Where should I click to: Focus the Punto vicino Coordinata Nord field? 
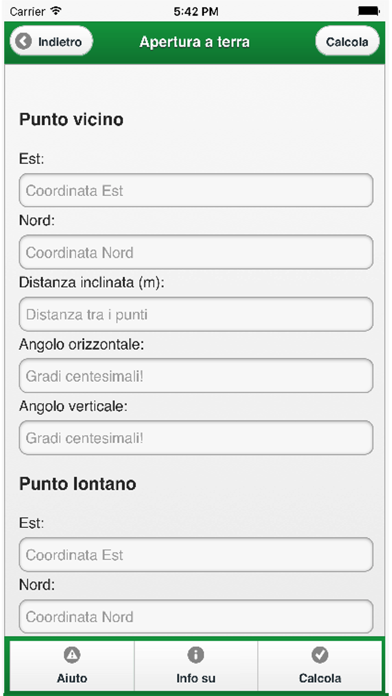click(x=196, y=252)
